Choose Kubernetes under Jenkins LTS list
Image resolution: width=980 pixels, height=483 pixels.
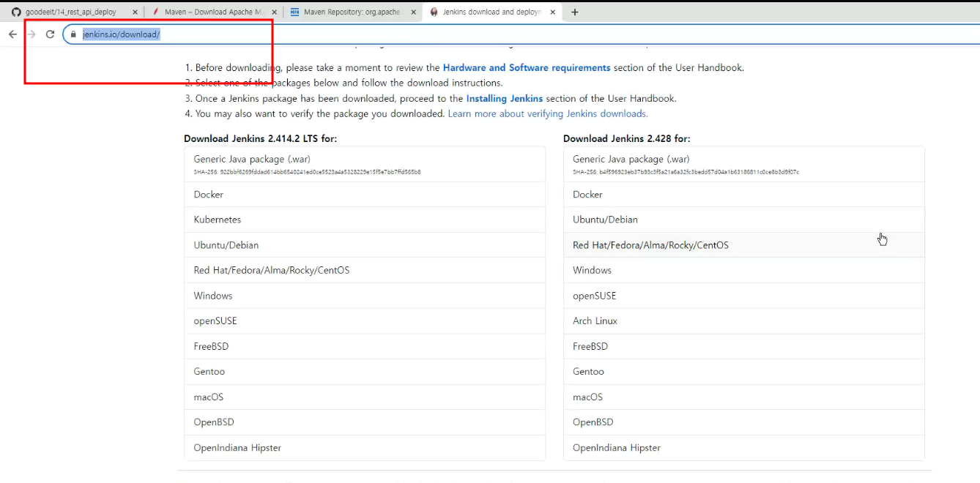point(365,220)
